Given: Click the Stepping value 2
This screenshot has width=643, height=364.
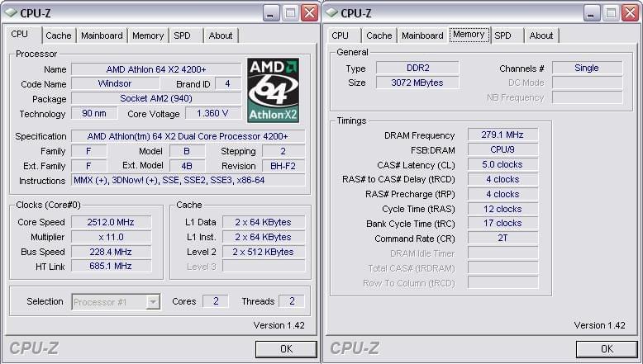Looking at the screenshot, I should 283,151.
